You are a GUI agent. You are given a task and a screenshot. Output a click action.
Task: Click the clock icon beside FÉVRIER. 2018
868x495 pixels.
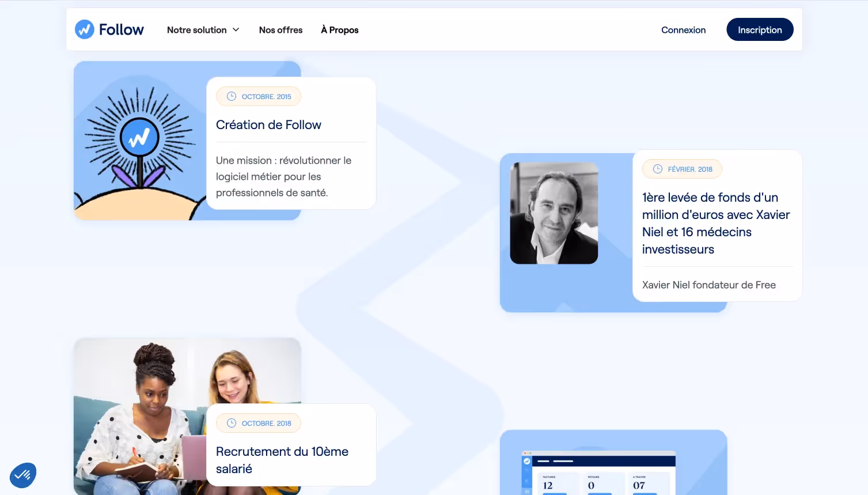658,169
